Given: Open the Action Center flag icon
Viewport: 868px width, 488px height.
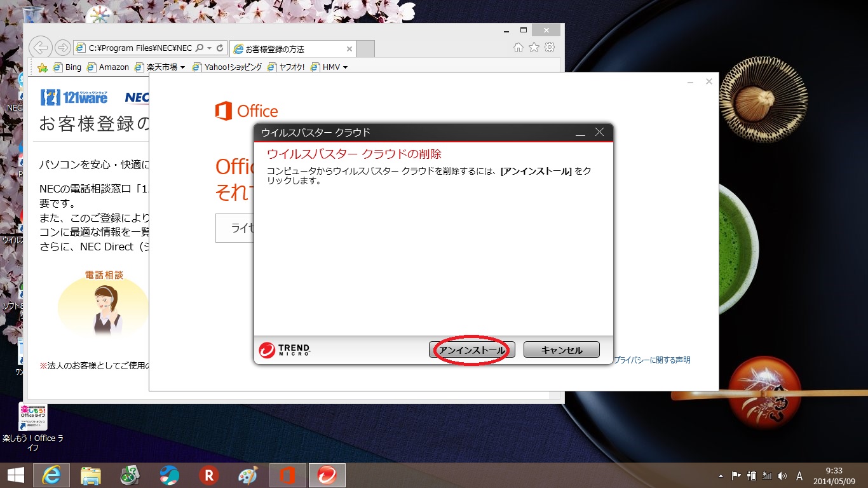Looking at the screenshot, I should coord(736,476).
